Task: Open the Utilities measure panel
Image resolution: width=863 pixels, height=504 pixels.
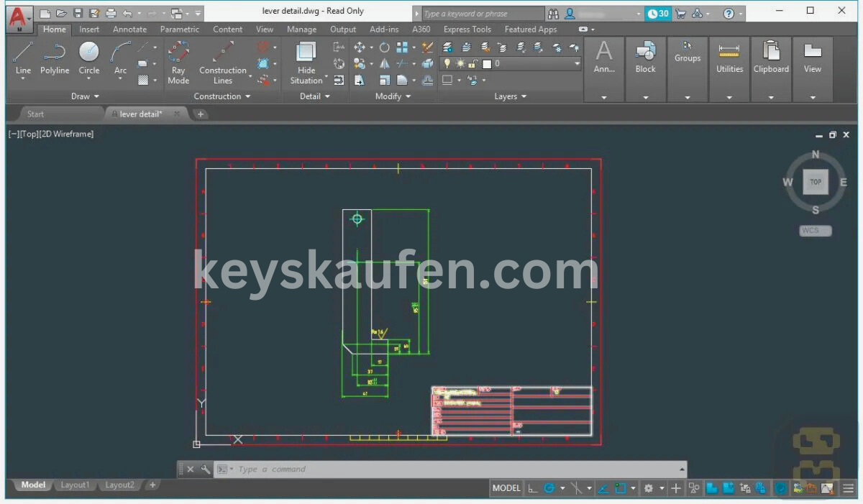Action: 729,58
